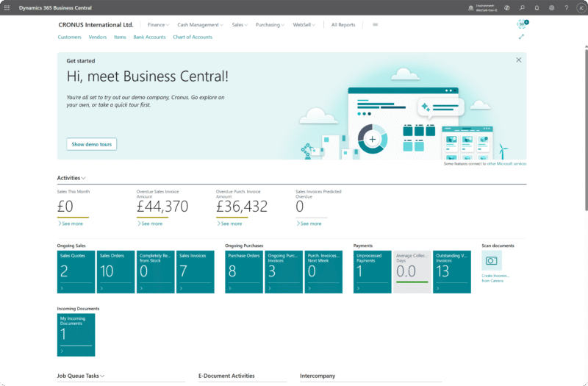The image size is (588, 386).
Task: Click the £44,370 overdue sales amount
Action: pyautogui.click(x=162, y=207)
